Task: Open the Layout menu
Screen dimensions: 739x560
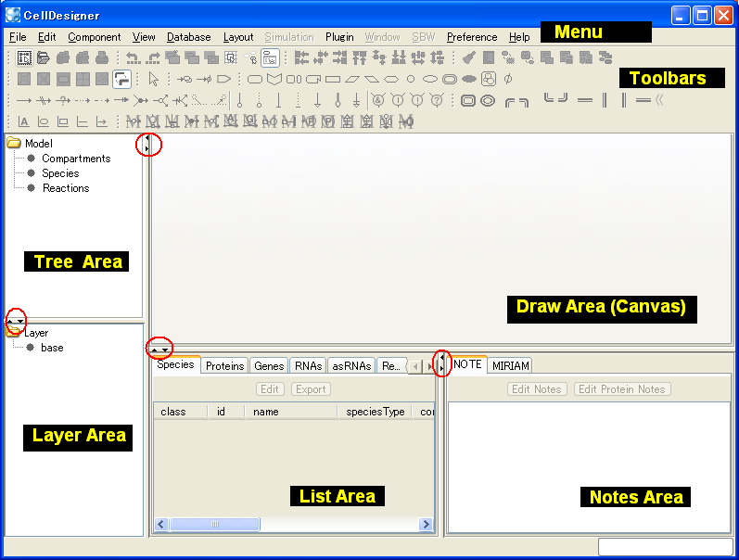Action: coord(238,37)
